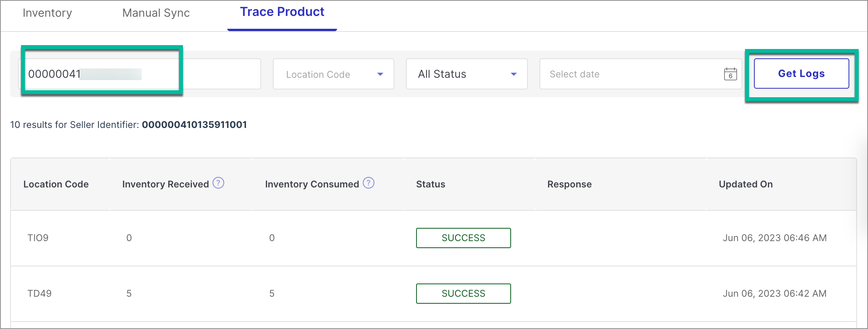Open the All Status dropdown

467,74
